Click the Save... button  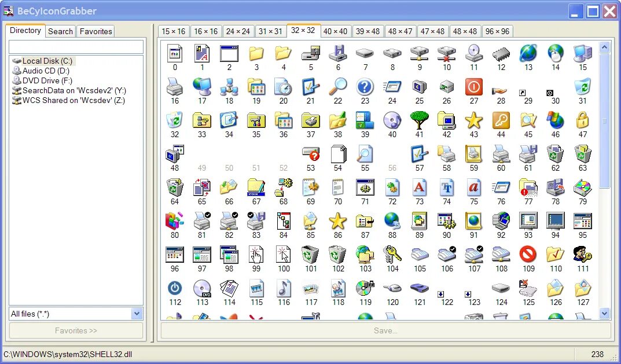click(x=386, y=330)
